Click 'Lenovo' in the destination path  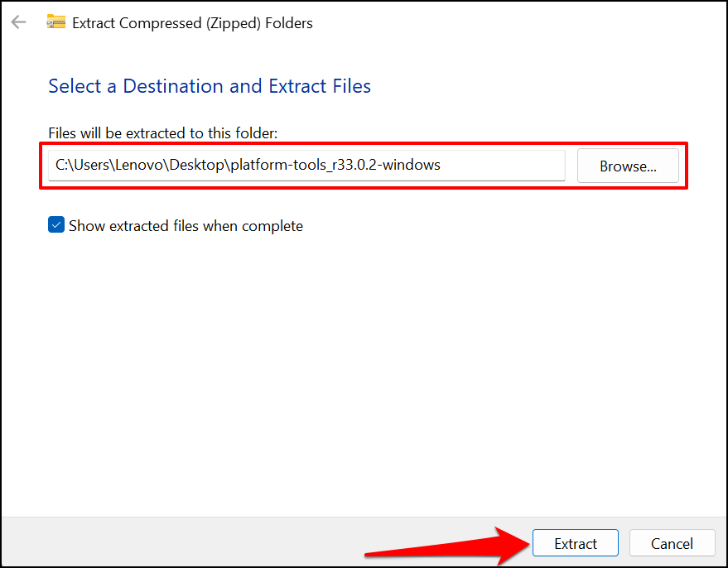[x=140, y=165]
